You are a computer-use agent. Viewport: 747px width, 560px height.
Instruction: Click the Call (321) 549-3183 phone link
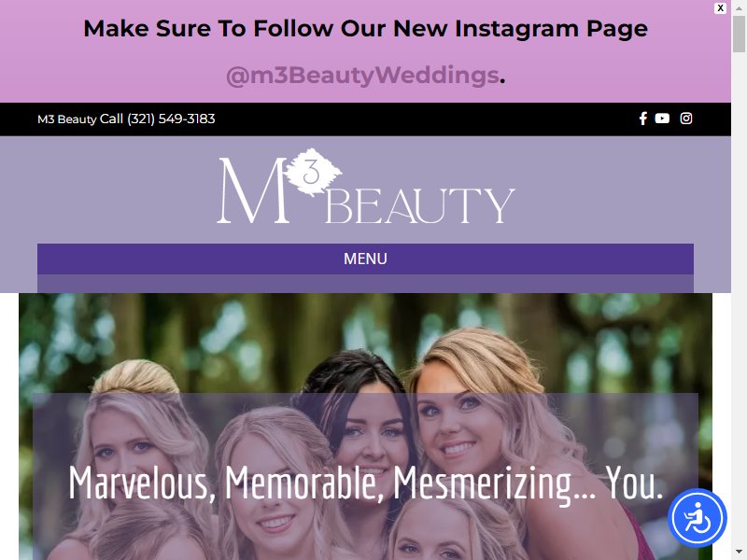157,119
